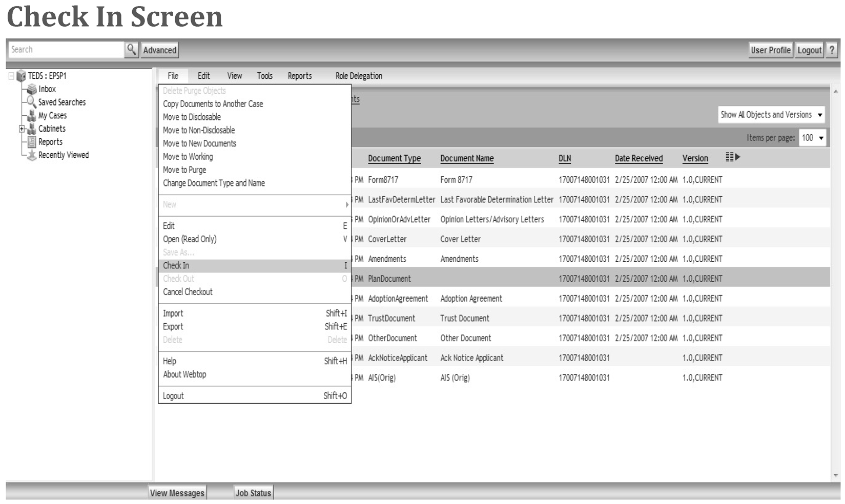The height and width of the screenshot is (504, 845).
Task: Click inside the Search input field
Action: point(66,50)
